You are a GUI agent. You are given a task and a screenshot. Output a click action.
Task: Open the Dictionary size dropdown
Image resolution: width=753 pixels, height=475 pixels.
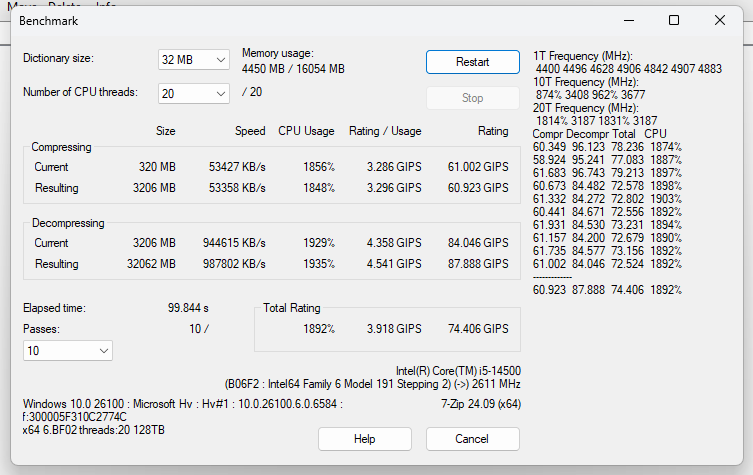194,60
